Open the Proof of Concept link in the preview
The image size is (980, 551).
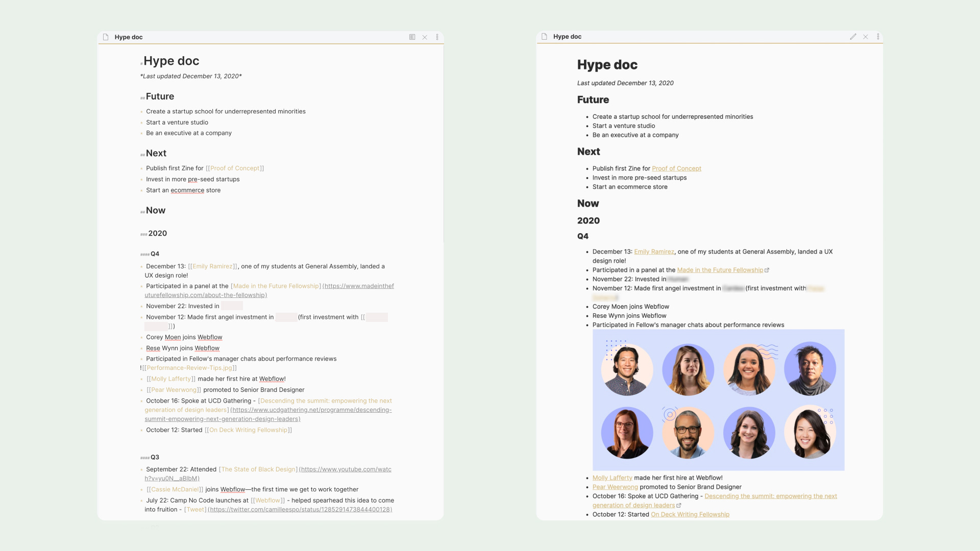click(x=676, y=168)
